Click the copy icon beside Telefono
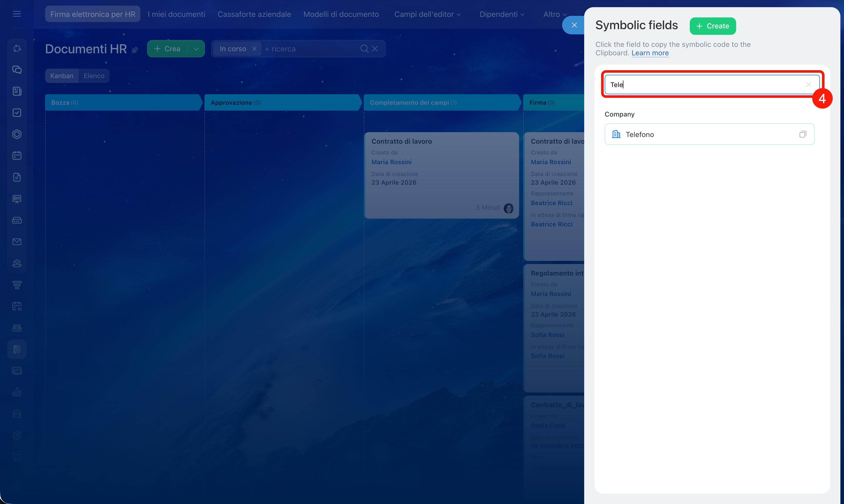This screenshot has height=504, width=844. point(802,134)
